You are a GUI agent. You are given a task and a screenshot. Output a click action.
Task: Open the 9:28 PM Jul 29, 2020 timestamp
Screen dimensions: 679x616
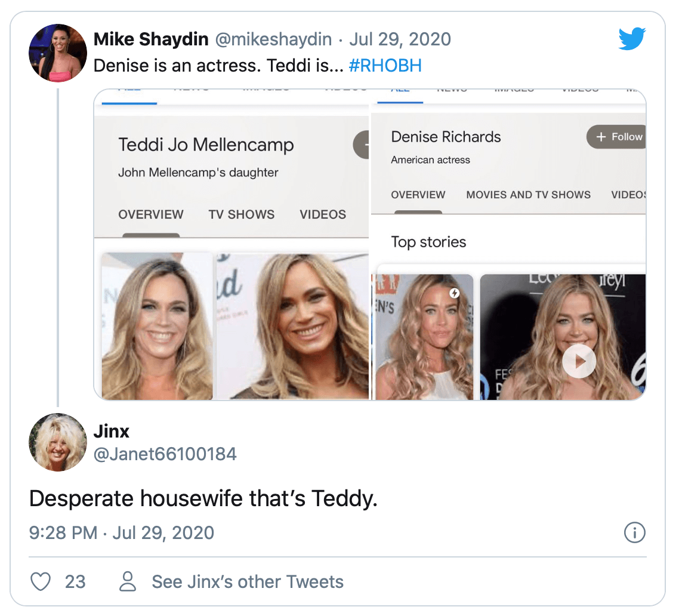point(122,532)
